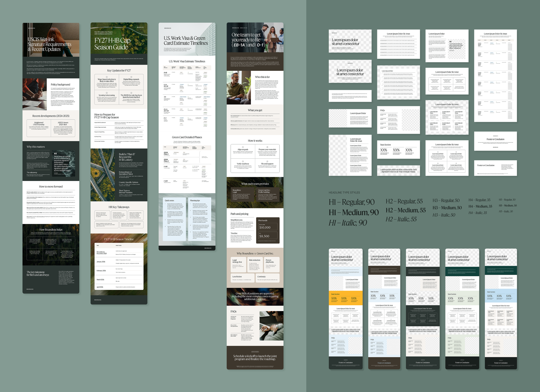Click the 'Who this is for' section heading
The width and height of the screenshot is (540, 392).
pyautogui.click(x=262, y=77)
